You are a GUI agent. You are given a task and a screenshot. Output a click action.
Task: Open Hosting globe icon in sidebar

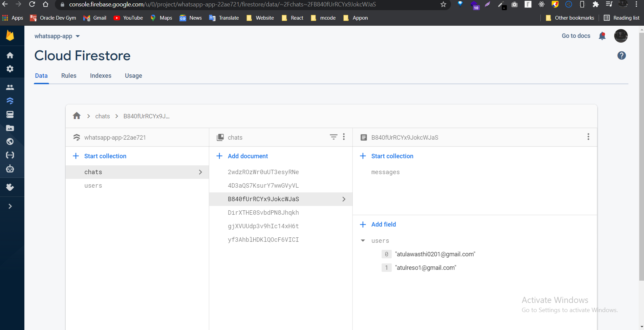[10, 142]
